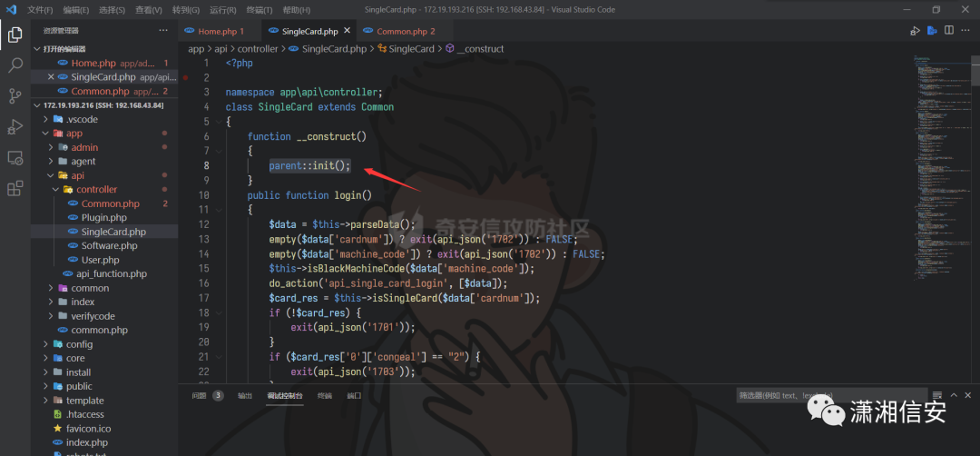Viewport: 980px width, 456px height.
Task: Open User.php in the file tree
Action: [x=100, y=260]
